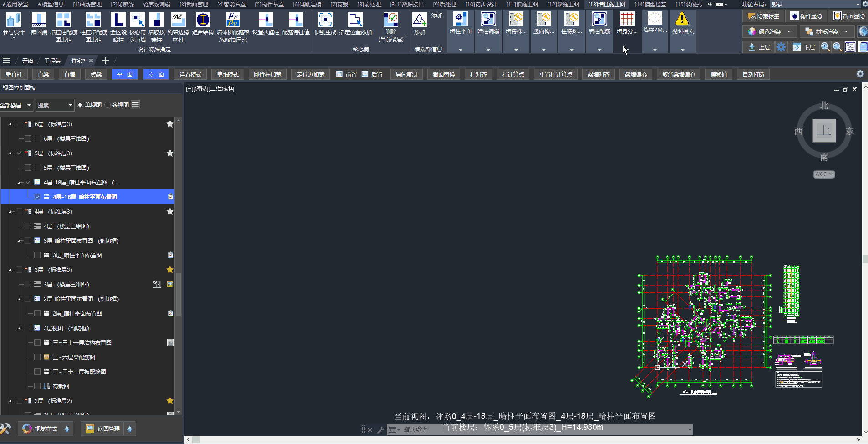
Task: Expand the 颜色渲染 dropdown
Action: (789, 32)
